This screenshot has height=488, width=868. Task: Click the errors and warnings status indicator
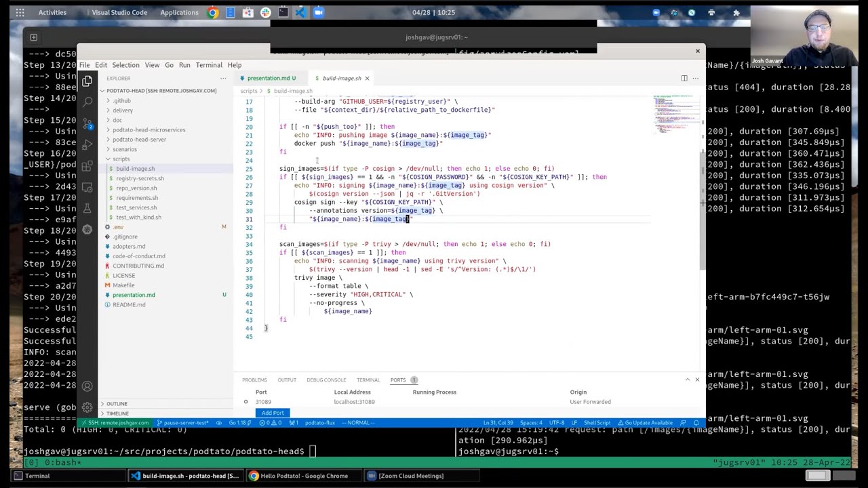tap(270, 423)
